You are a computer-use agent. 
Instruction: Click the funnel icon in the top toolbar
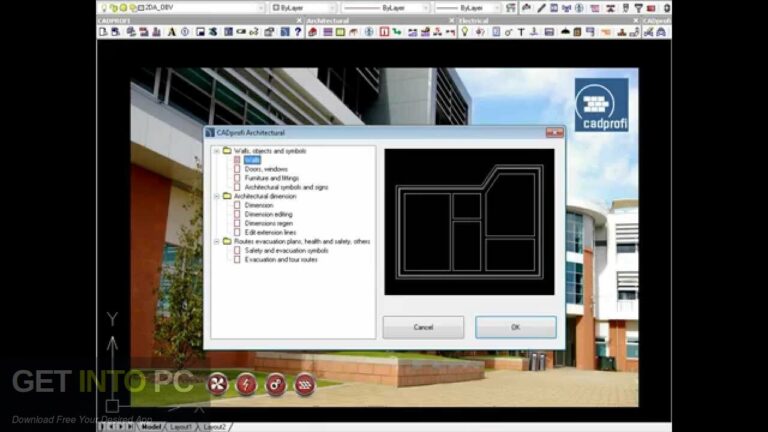click(638, 8)
